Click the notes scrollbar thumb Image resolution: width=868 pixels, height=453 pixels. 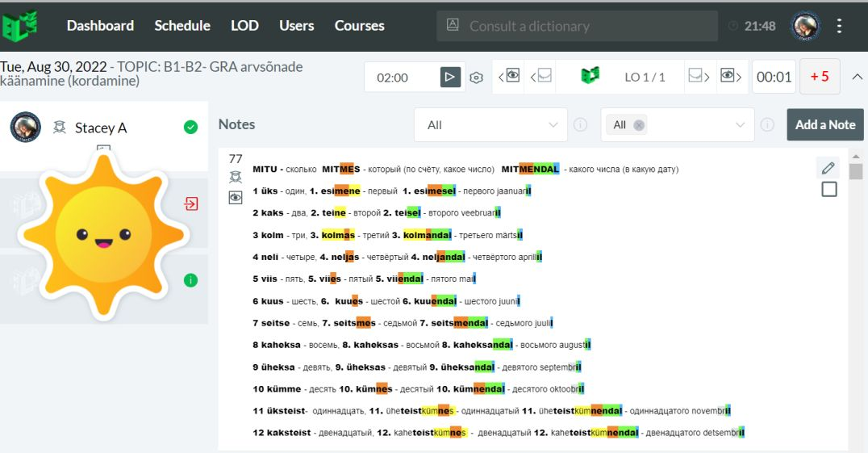tap(856, 170)
